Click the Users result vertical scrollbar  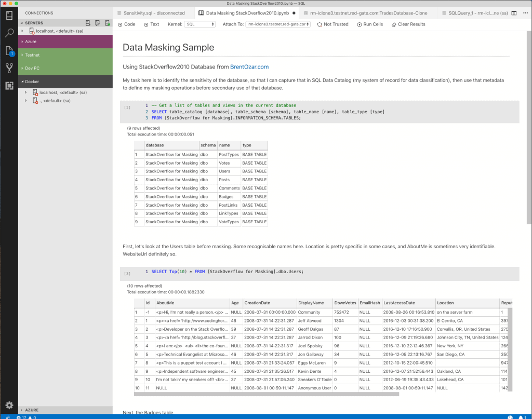point(510,349)
